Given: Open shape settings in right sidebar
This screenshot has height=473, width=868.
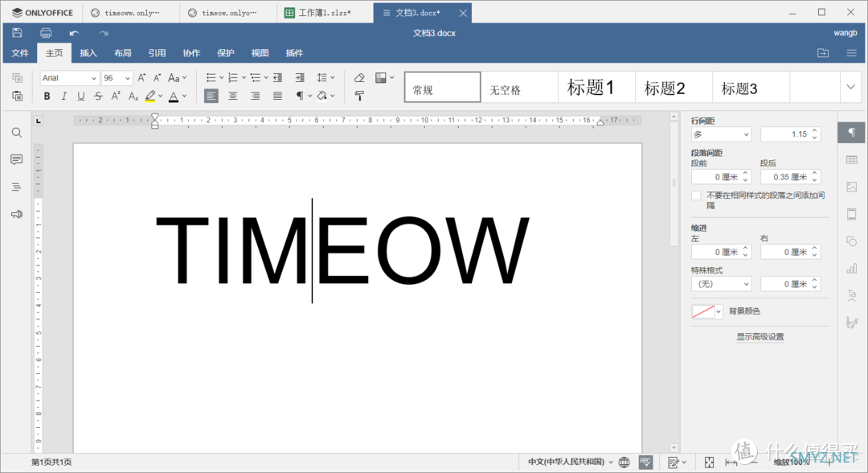Looking at the screenshot, I should (x=851, y=241).
